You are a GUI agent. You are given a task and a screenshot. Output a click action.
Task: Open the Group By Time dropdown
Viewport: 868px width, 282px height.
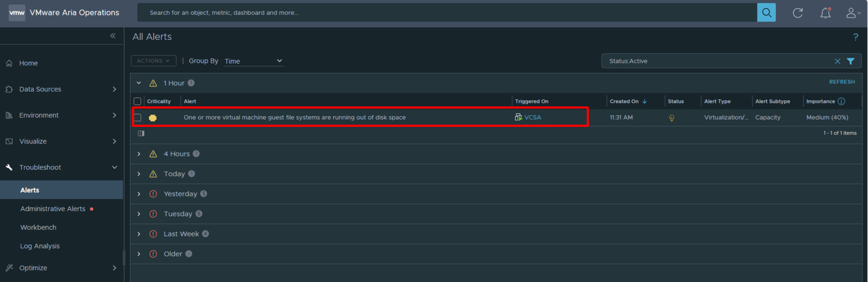[x=253, y=61]
